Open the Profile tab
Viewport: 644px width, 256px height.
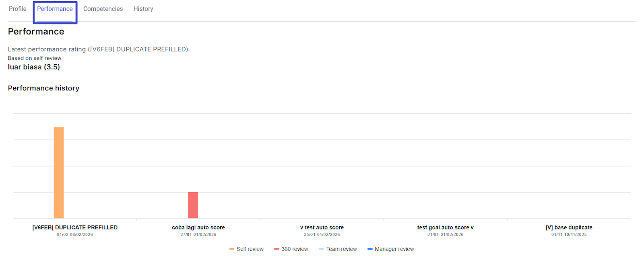17,9
